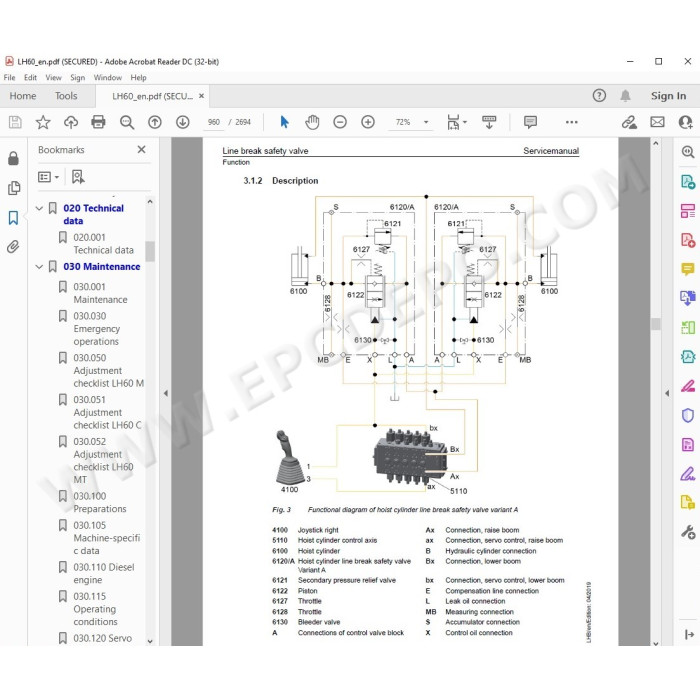This screenshot has height=700, width=700.
Task: Click the share link icon
Action: point(629,122)
